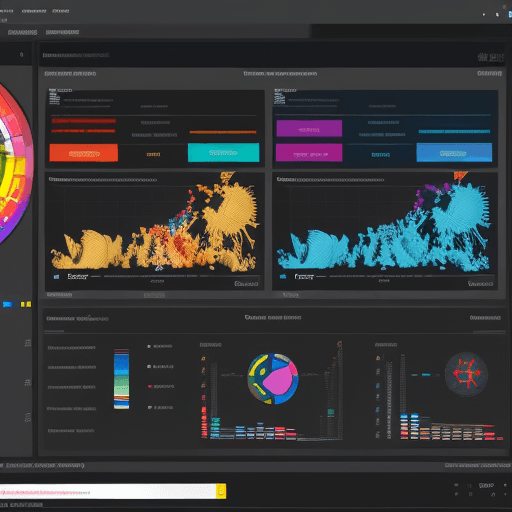Click the bell icon in the bottom status area

coord(493,494)
